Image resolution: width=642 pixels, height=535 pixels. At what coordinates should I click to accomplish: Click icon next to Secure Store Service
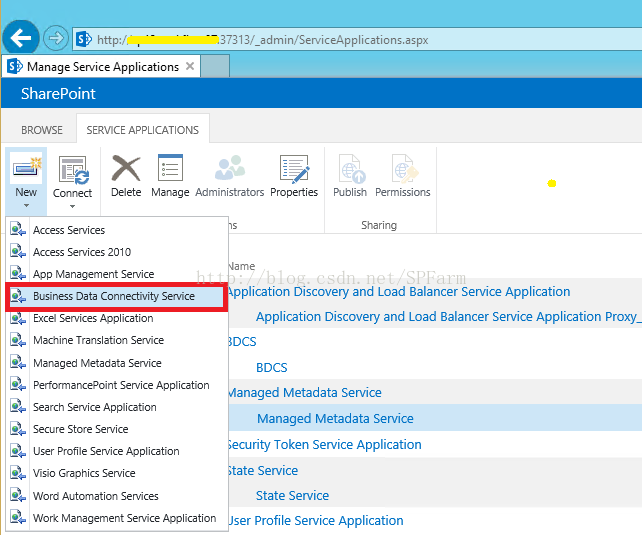pyautogui.click(x=18, y=429)
